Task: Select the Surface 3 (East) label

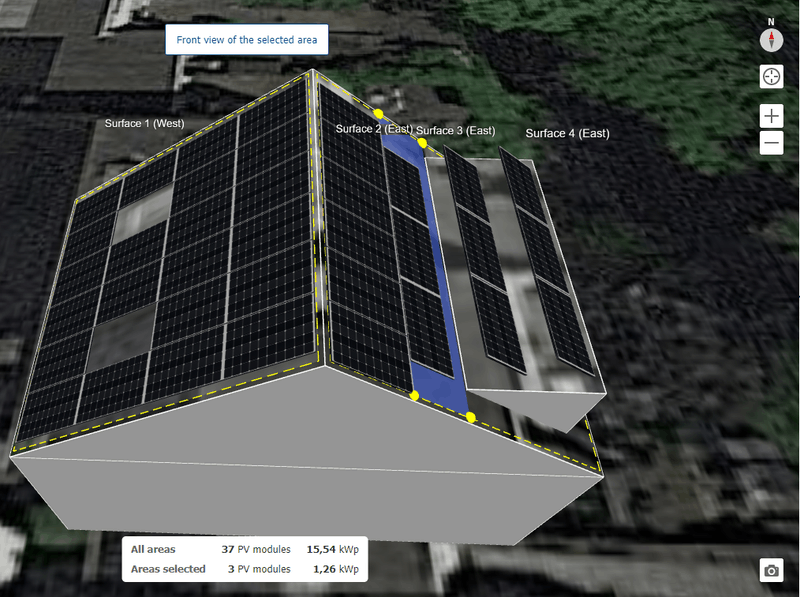Action: pos(456,131)
